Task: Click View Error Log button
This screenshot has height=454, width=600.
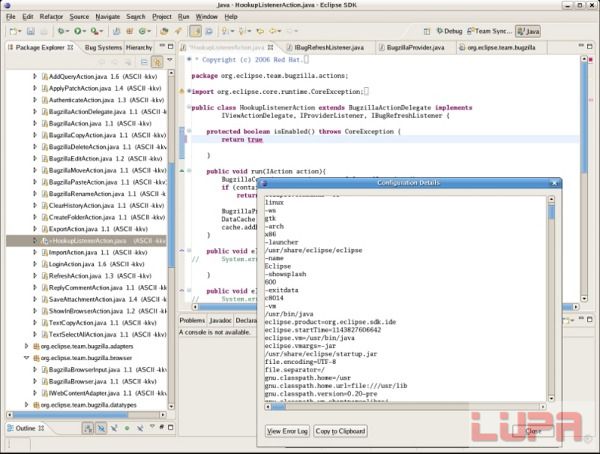Action: tap(287, 431)
